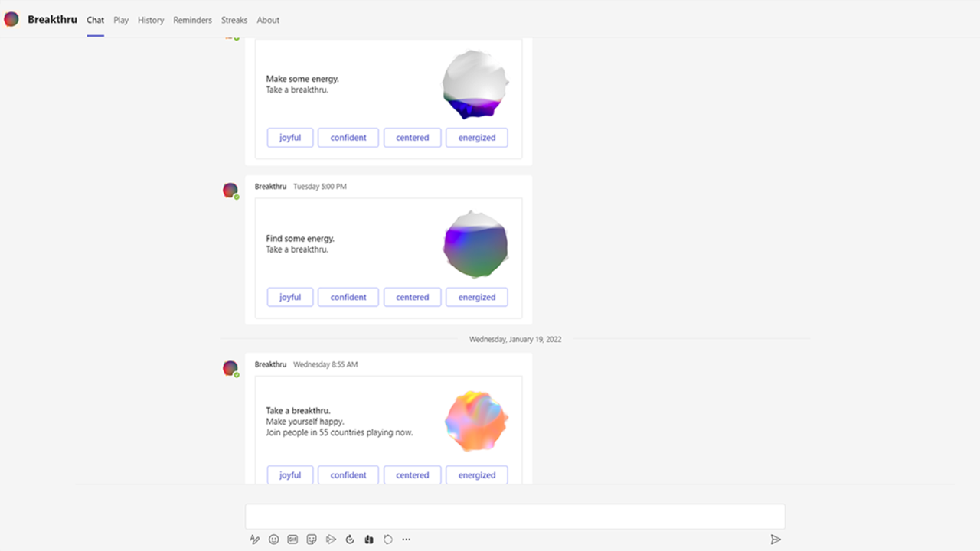
Task: Open the Play tab
Action: (x=121, y=20)
